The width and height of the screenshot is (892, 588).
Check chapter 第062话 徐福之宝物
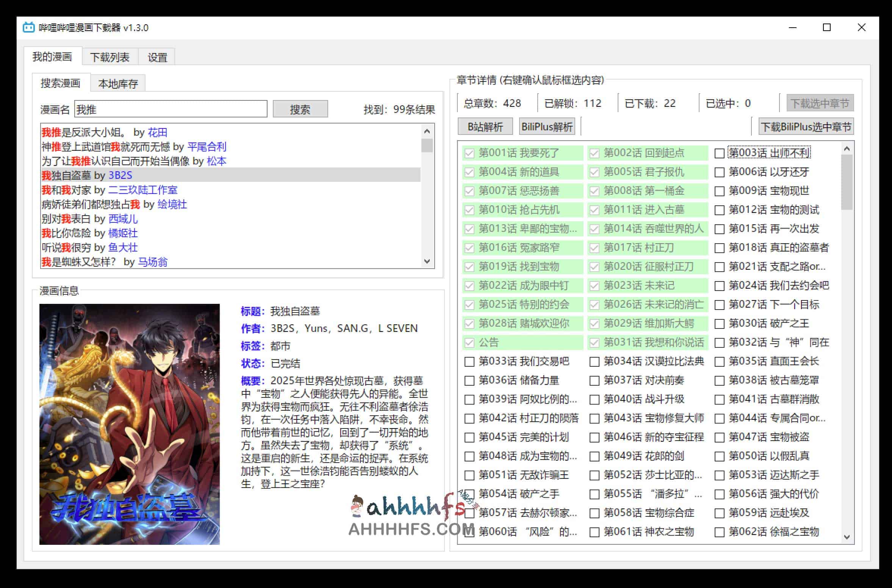tap(719, 532)
